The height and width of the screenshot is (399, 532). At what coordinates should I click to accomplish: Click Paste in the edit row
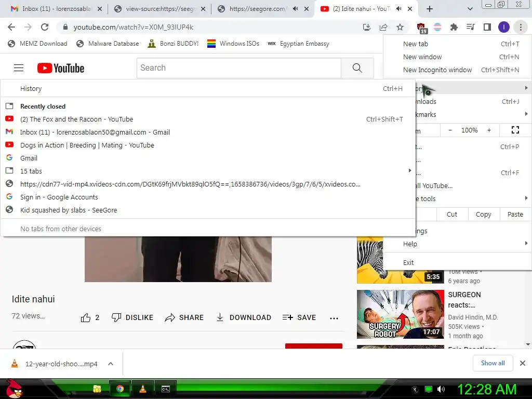coord(515,215)
